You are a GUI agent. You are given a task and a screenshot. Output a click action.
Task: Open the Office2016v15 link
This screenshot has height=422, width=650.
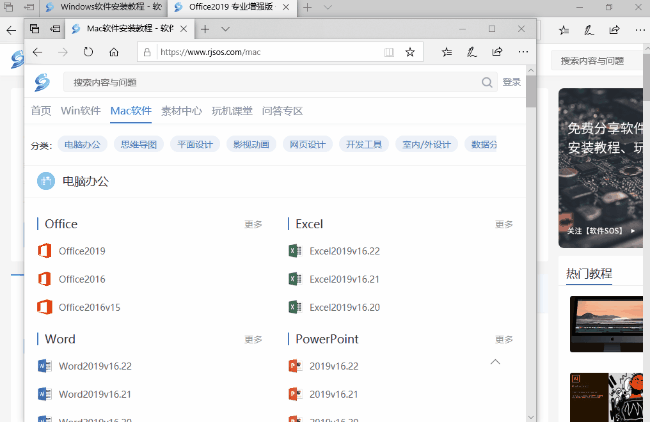90,307
